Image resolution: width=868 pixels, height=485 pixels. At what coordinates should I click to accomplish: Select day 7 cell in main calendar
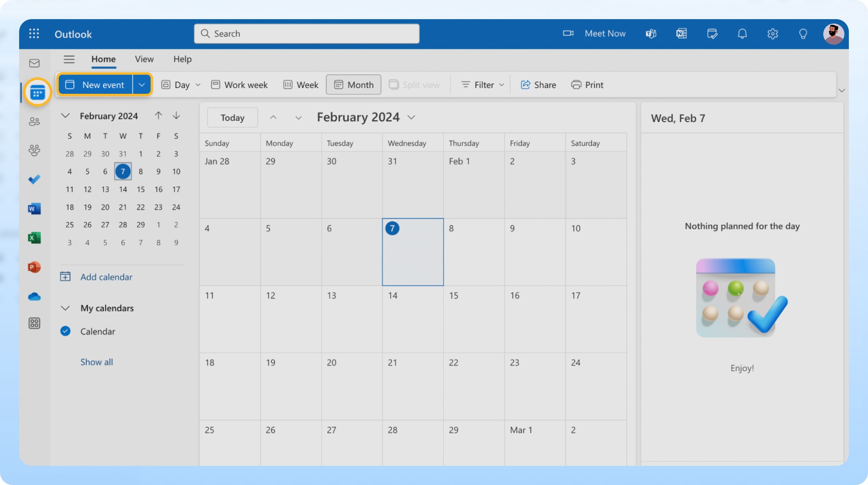[413, 252]
